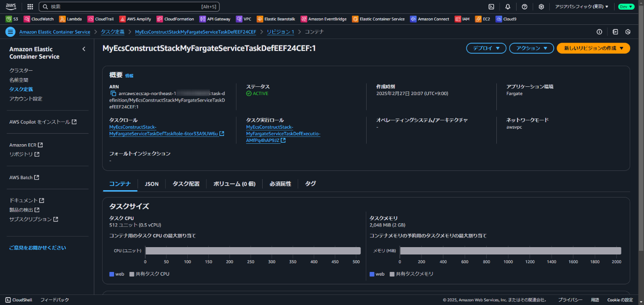Open the services grid menu

point(30,7)
